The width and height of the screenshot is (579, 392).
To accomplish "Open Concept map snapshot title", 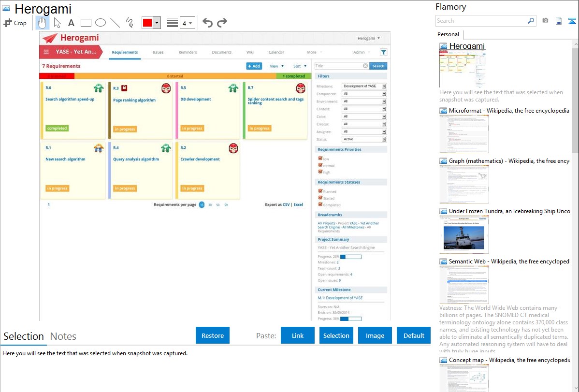I will (509, 360).
